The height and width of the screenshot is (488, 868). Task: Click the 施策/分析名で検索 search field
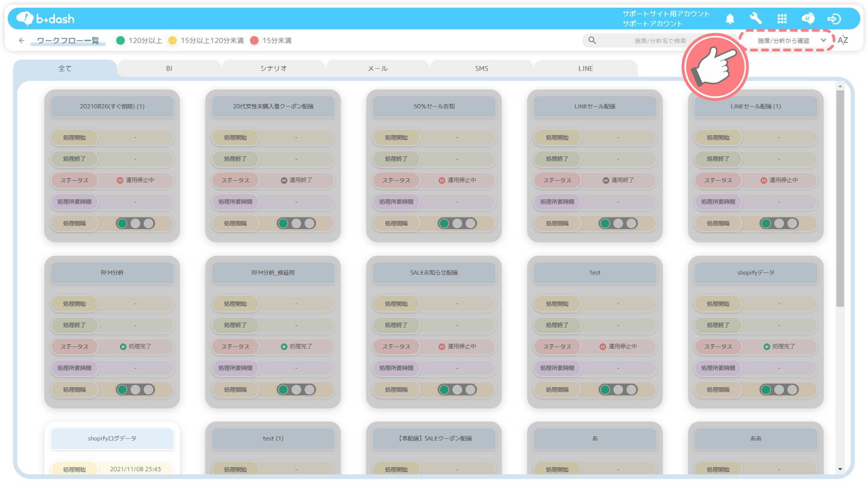coord(660,40)
